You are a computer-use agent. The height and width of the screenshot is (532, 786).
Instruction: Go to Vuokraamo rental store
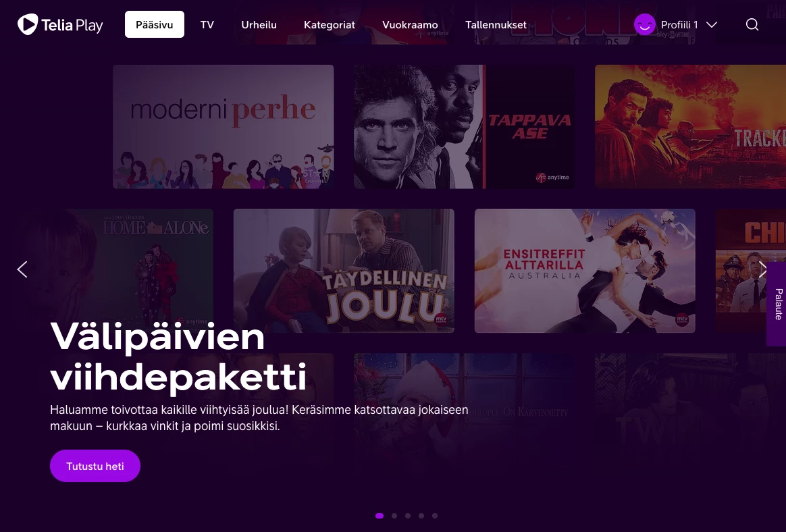[410, 24]
